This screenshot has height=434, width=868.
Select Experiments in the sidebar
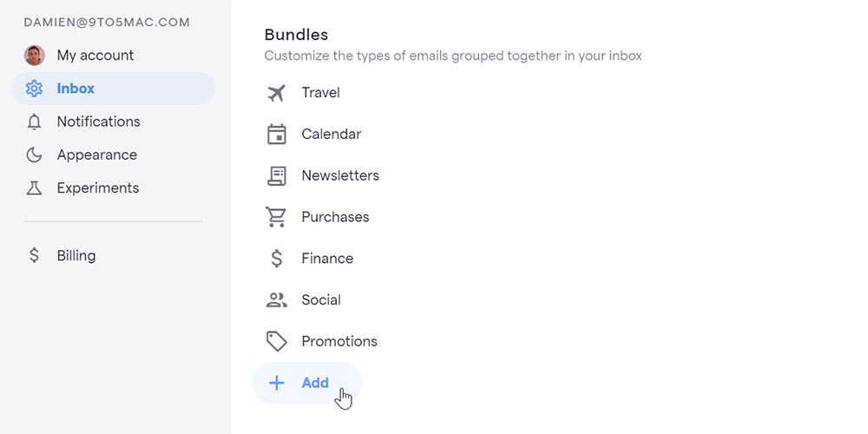click(x=97, y=188)
